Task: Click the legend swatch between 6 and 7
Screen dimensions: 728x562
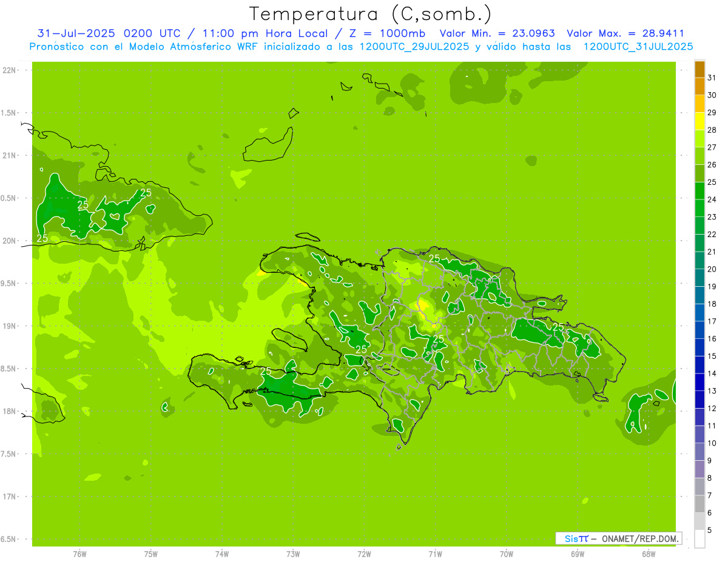Action: click(x=699, y=504)
